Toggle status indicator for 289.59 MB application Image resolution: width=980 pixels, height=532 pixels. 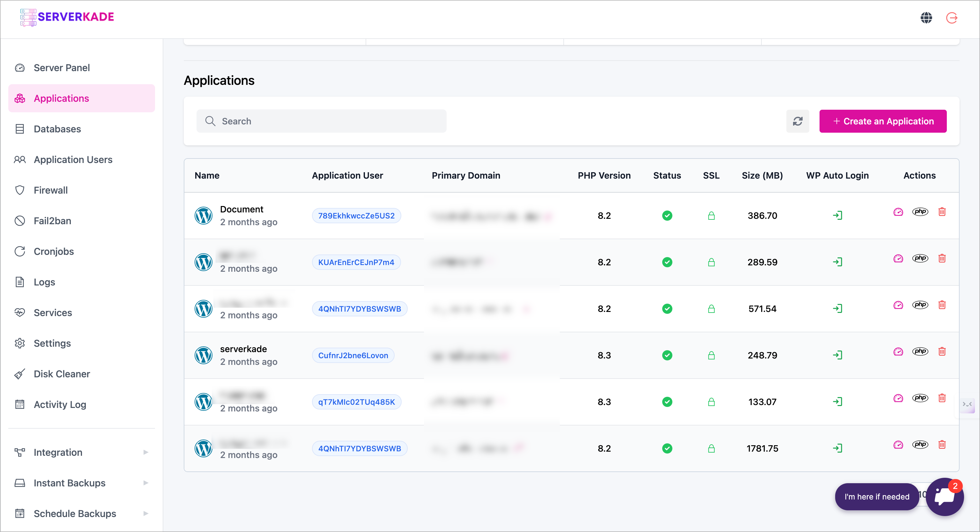click(x=667, y=262)
